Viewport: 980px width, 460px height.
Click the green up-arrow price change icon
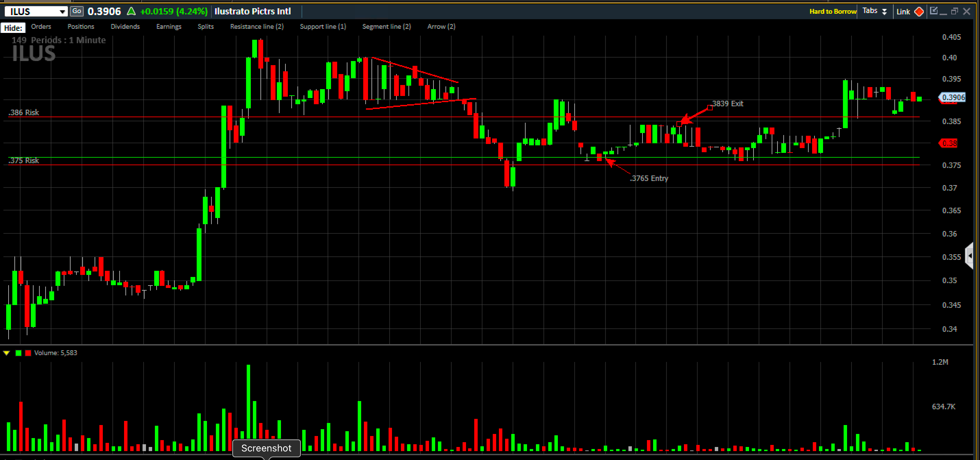click(x=131, y=11)
